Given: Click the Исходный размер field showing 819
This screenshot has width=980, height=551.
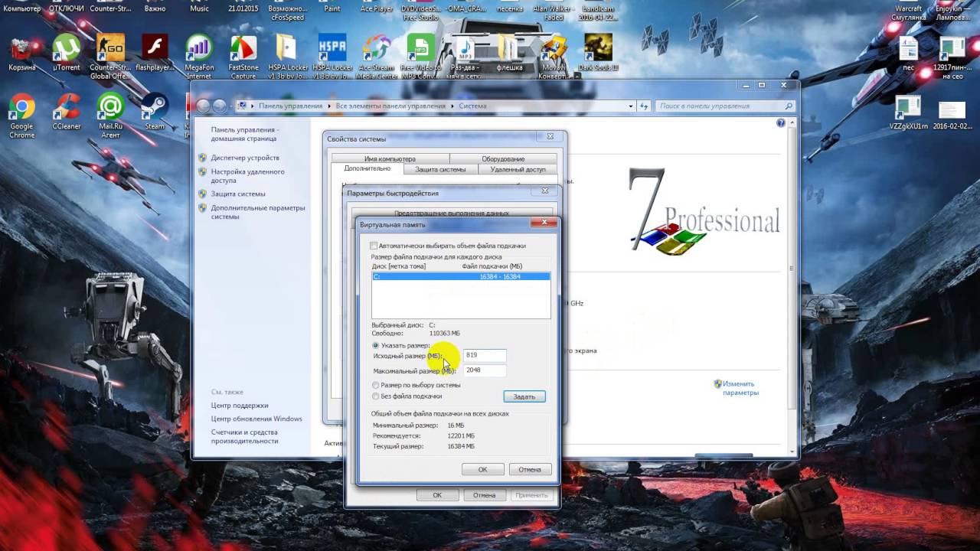Looking at the screenshot, I should [485, 355].
